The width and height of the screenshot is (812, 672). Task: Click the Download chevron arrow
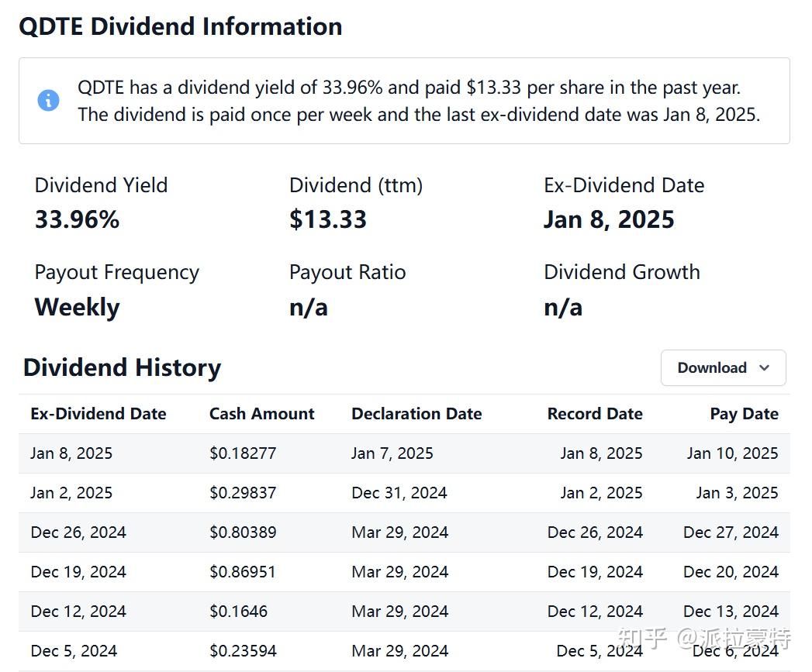point(764,368)
